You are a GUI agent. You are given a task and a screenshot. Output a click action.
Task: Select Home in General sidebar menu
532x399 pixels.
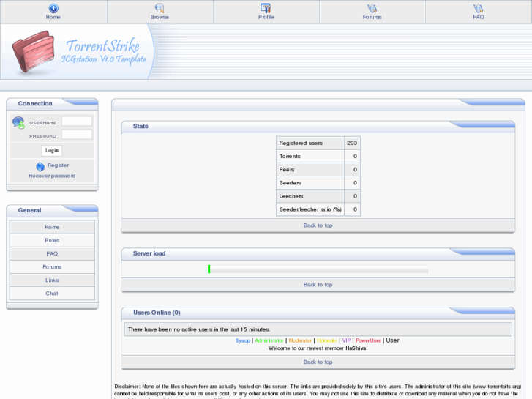pyautogui.click(x=52, y=227)
